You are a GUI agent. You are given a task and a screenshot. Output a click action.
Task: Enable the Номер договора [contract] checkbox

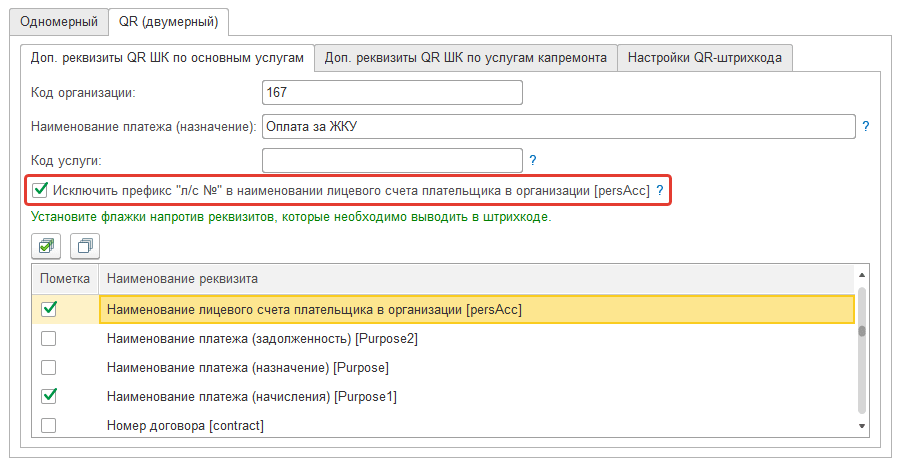pos(49,425)
